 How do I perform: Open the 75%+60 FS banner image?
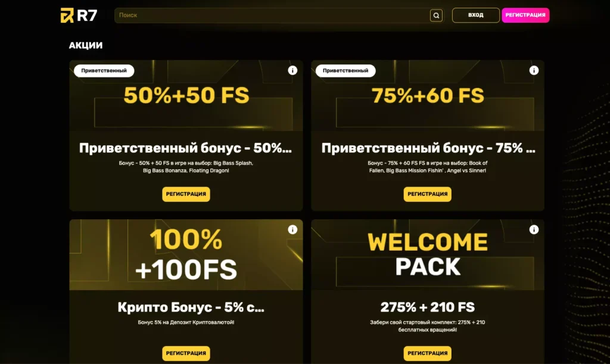pyautogui.click(x=428, y=96)
